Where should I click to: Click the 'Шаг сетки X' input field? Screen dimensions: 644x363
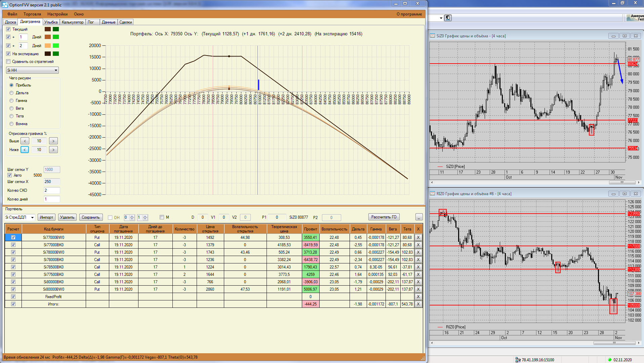coord(52,182)
